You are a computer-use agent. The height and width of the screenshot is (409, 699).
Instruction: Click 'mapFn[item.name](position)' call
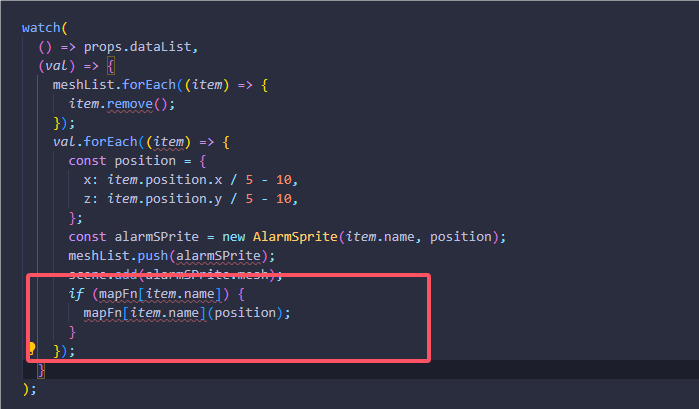[x=187, y=313]
